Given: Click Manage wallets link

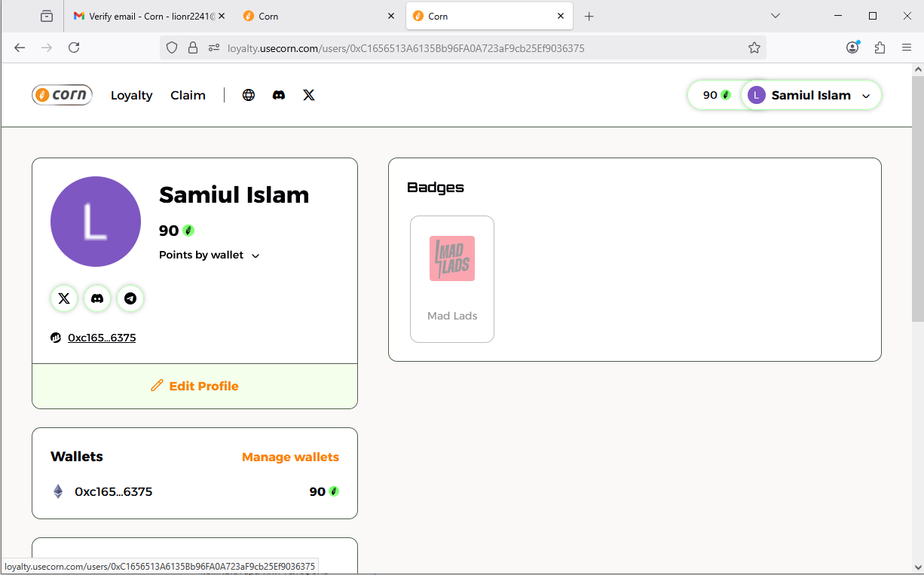Looking at the screenshot, I should coord(290,457).
